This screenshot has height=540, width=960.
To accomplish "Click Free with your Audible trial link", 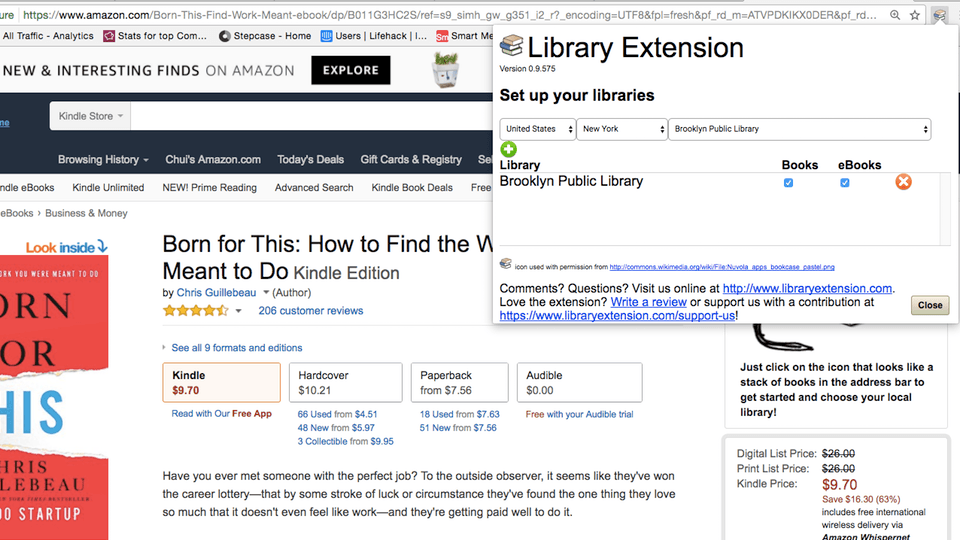I will click(x=579, y=414).
